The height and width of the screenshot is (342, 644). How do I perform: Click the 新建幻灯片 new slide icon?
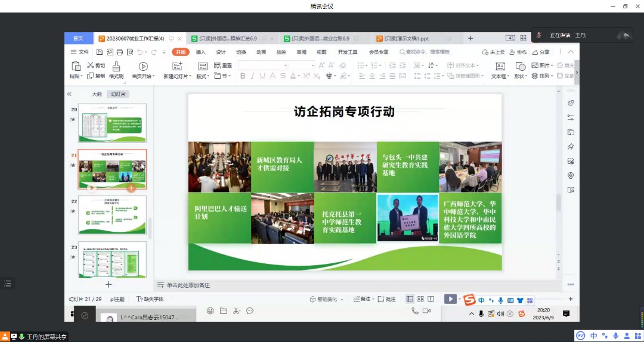(x=177, y=66)
